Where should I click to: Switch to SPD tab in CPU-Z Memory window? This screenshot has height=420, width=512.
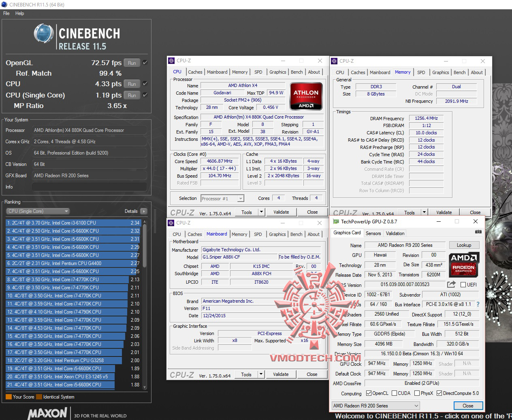[421, 72]
